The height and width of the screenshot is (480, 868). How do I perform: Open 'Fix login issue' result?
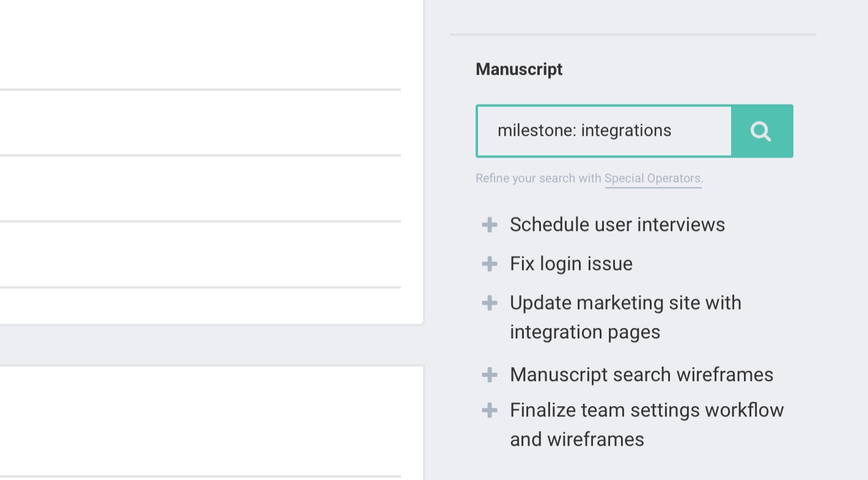tap(572, 264)
